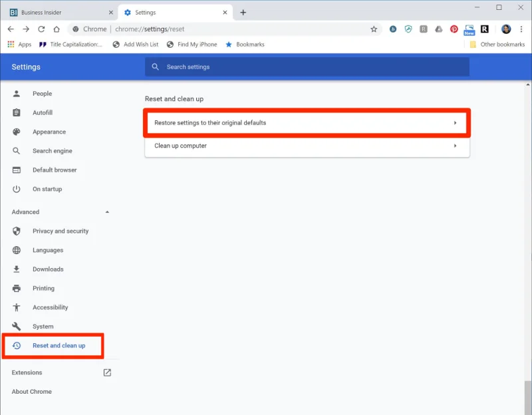Viewport: 532px width, 415px height.
Task: Bookmark this page with the star icon
Action: tap(374, 29)
